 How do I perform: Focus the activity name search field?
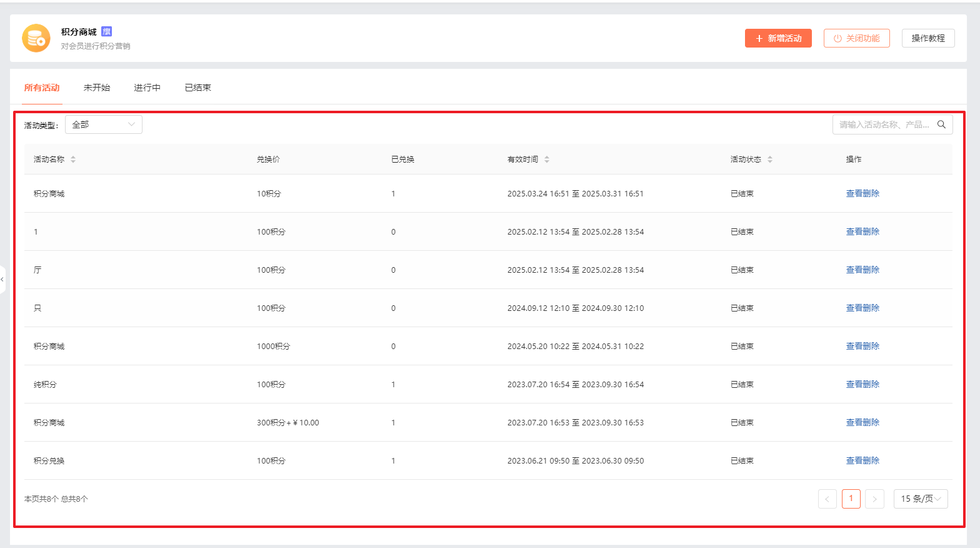[883, 124]
